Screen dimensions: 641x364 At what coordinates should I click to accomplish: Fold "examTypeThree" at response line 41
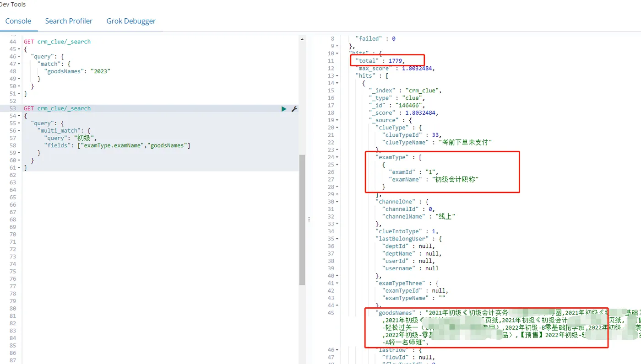coord(337,283)
